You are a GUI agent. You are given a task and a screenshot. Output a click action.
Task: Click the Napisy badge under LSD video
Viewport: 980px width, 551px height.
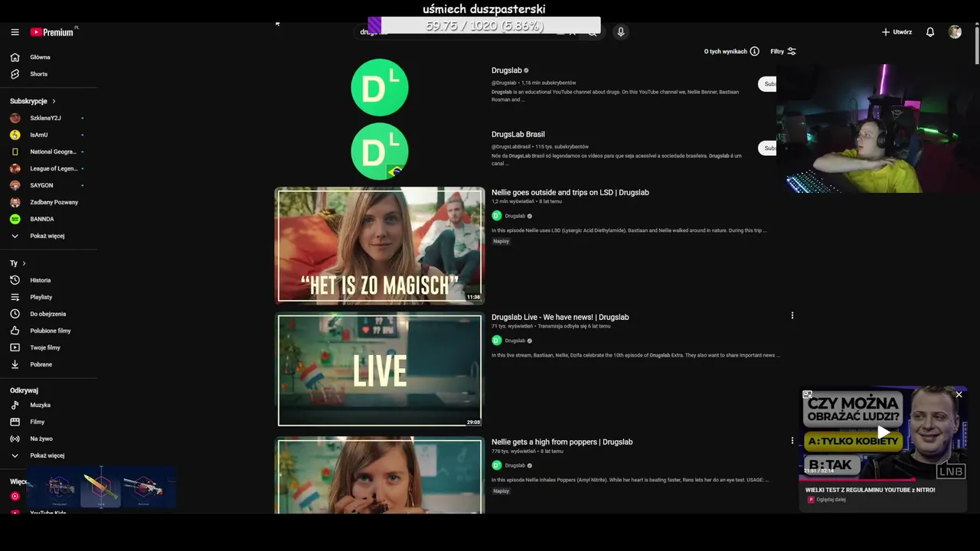click(501, 241)
